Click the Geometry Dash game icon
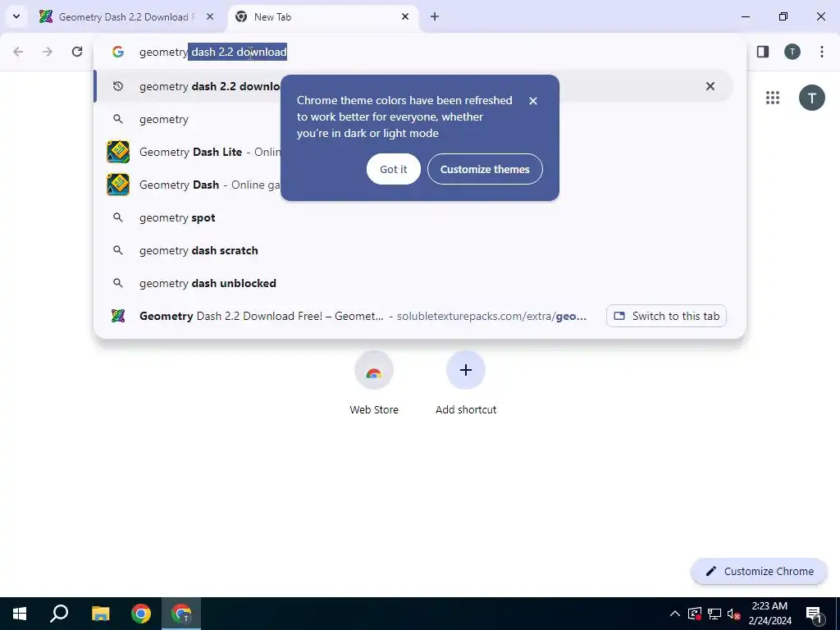The height and width of the screenshot is (630, 840). pyautogui.click(x=118, y=185)
